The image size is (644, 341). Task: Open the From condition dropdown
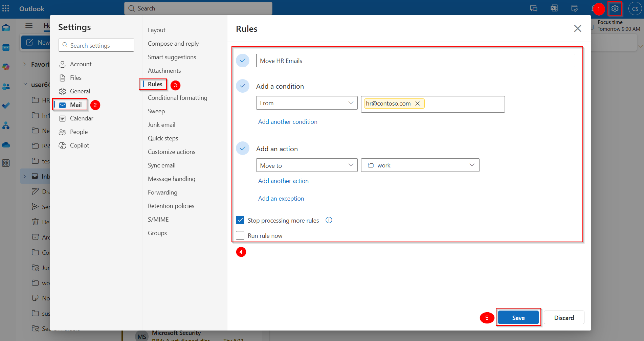pyautogui.click(x=306, y=103)
